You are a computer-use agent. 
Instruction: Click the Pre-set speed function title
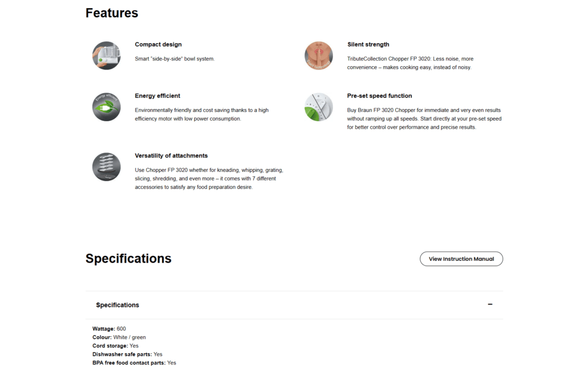pyautogui.click(x=380, y=96)
